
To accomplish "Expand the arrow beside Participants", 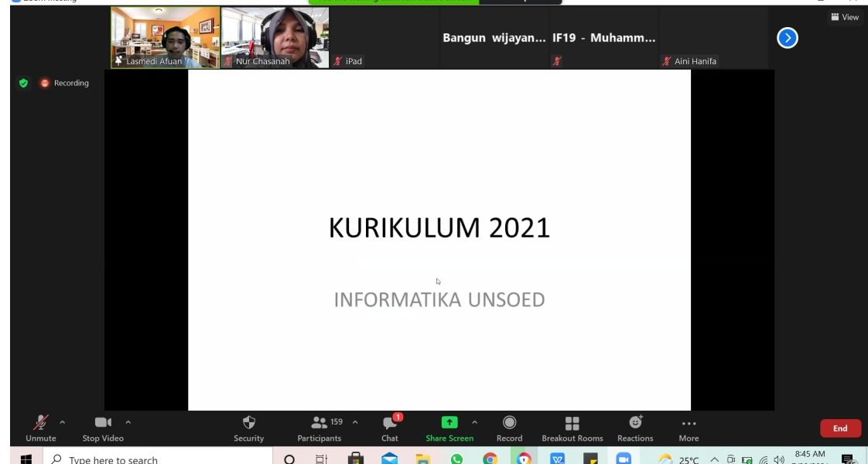I will pos(355,422).
